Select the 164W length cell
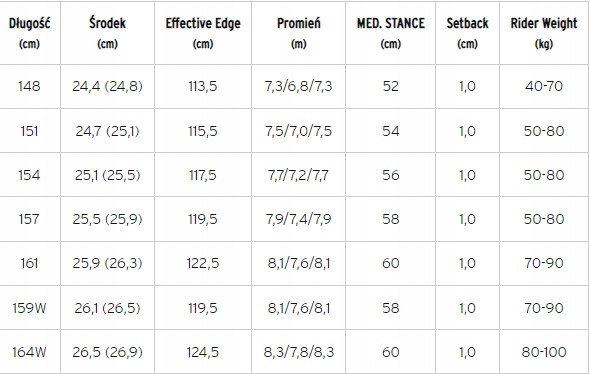 pyautogui.click(x=29, y=352)
